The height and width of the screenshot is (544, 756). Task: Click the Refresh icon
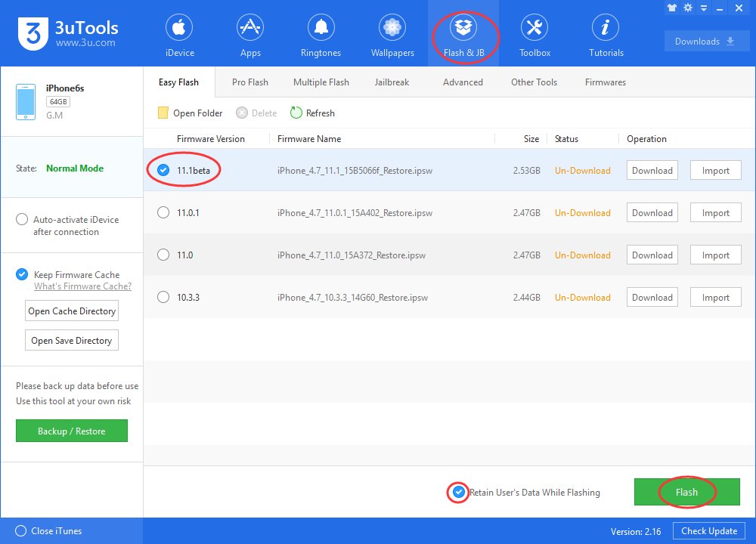[296, 113]
